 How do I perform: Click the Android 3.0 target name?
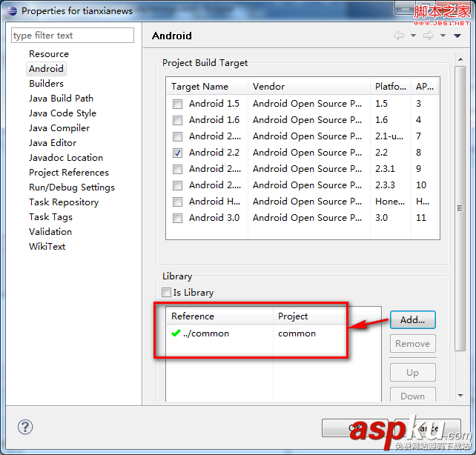(x=214, y=218)
